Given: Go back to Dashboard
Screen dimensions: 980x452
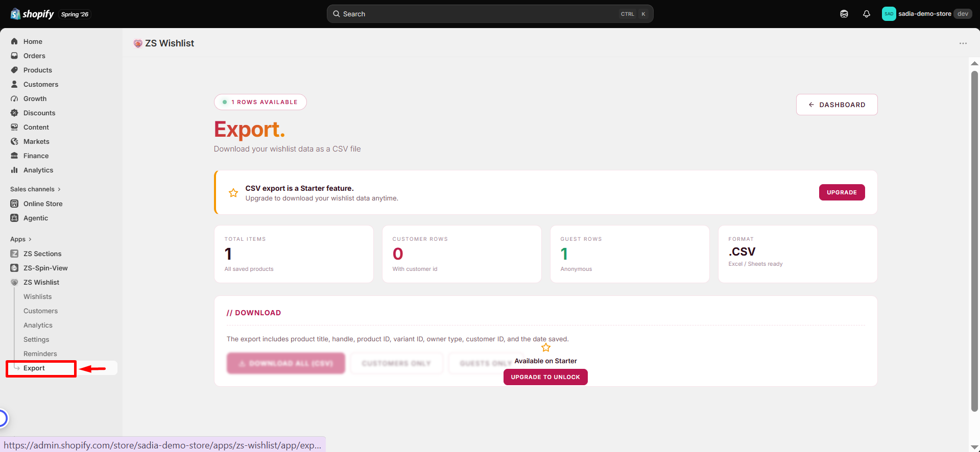Looking at the screenshot, I should 836,105.
